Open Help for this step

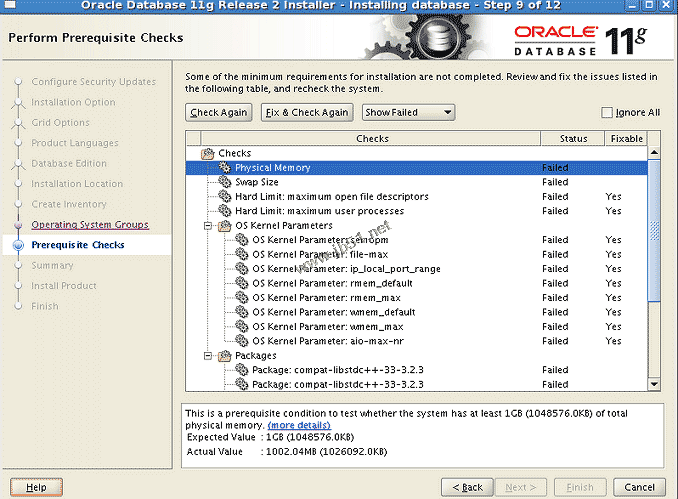click(36, 487)
